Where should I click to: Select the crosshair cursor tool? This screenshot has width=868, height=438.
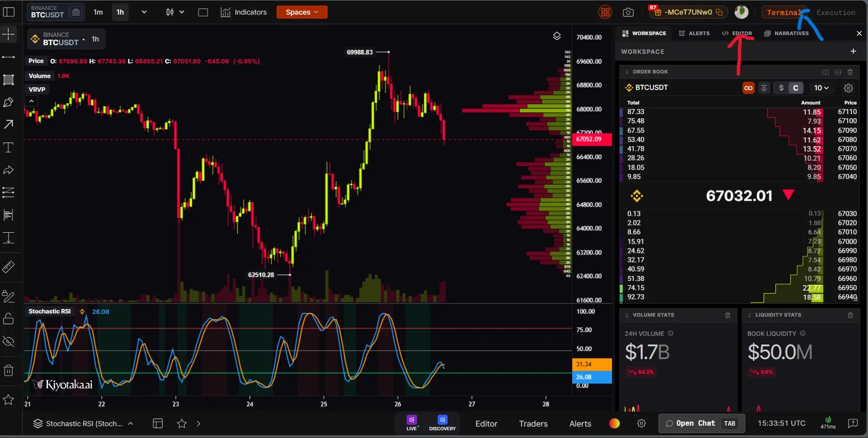point(9,34)
